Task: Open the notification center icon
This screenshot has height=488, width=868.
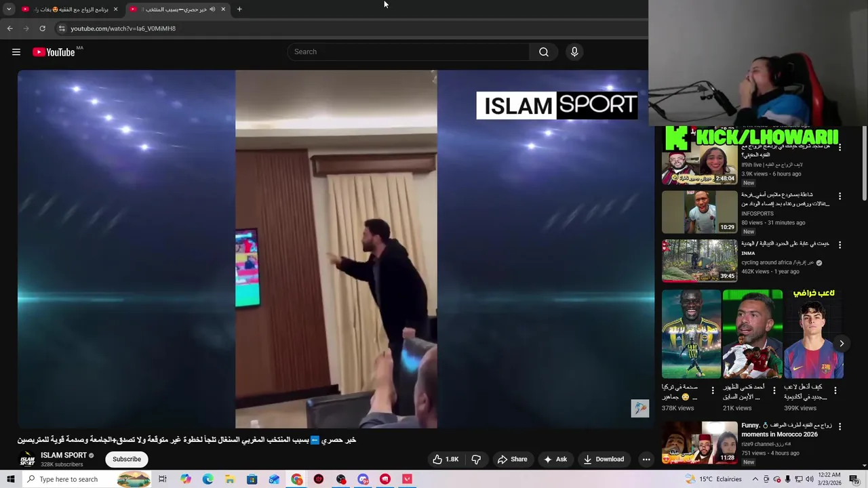Action: [x=854, y=479]
